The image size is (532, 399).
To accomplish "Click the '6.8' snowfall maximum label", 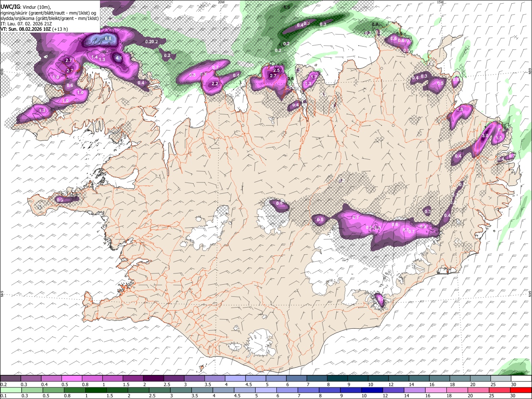I will point(108,39).
